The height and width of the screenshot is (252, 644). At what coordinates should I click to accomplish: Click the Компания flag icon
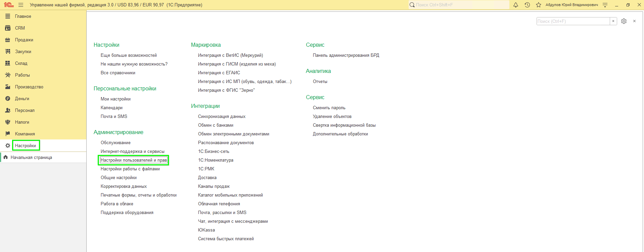tap(8, 134)
